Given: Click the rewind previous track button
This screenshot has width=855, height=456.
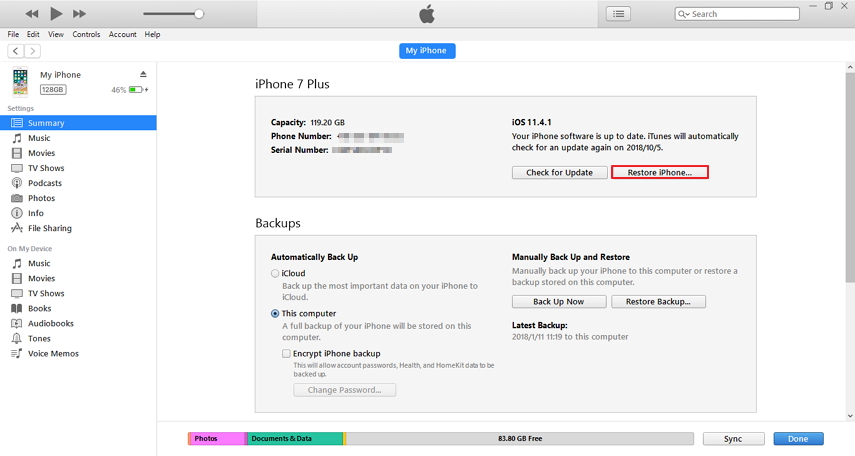Looking at the screenshot, I should [32, 14].
